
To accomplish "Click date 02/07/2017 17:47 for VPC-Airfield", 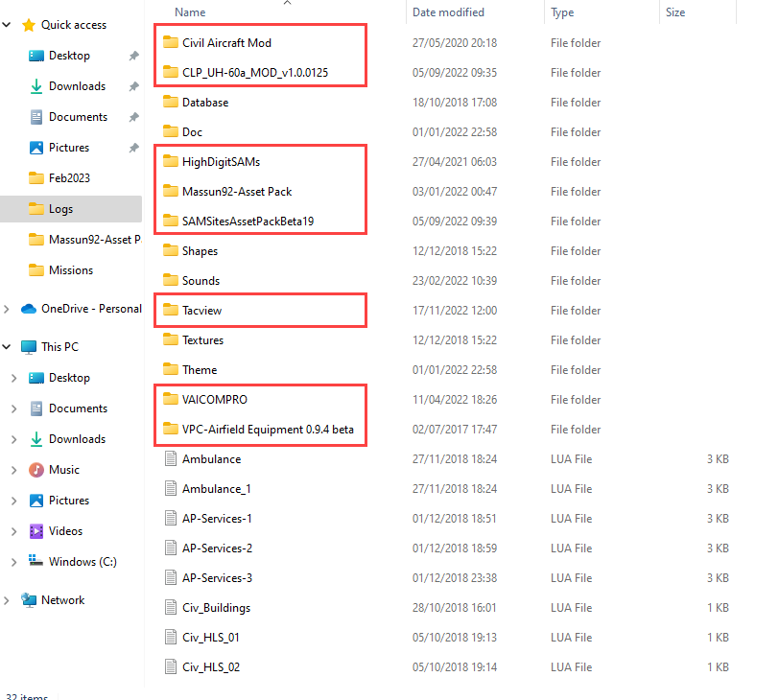I will point(455,430).
